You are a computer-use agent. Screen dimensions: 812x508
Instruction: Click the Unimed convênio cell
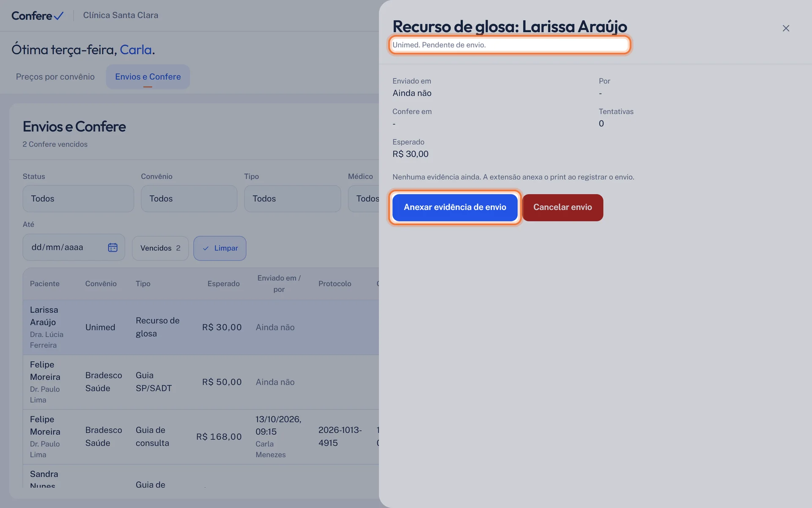tap(100, 327)
